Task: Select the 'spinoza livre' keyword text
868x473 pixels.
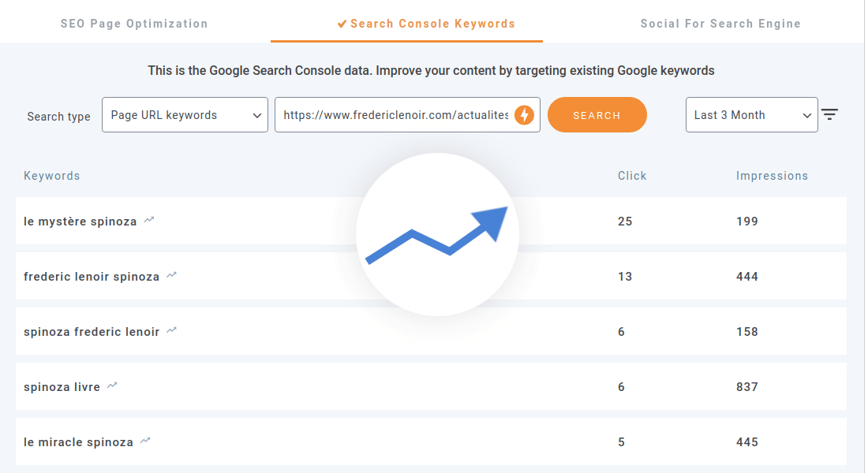Action: 62,387
